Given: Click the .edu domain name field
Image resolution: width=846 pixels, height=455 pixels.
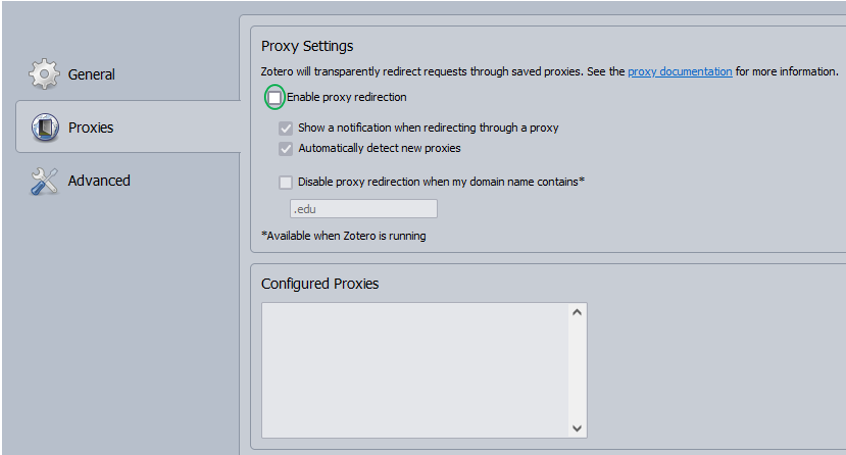Looking at the screenshot, I should click(363, 209).
